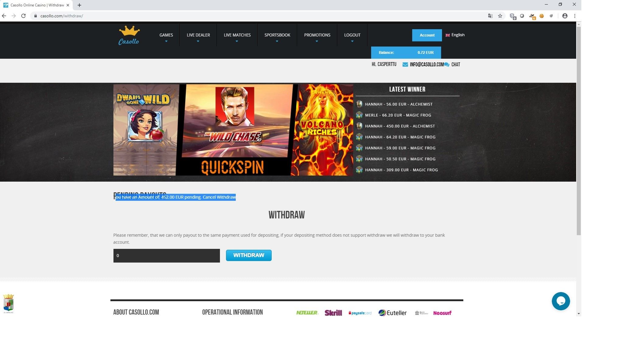The width and height of the screenshot is (644, 338).
Task: Click the Bank Transfer payment logo
Action: point(421,313)
